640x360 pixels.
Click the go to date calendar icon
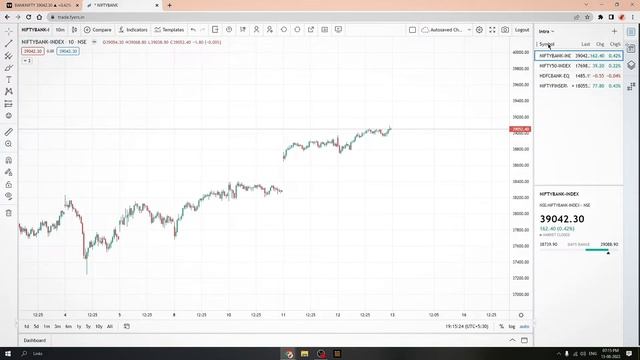[x=127, y=327]
